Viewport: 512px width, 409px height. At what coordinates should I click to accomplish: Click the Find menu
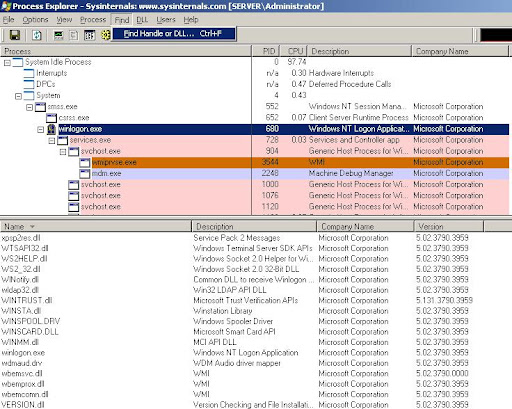click(x=122, y=20)
